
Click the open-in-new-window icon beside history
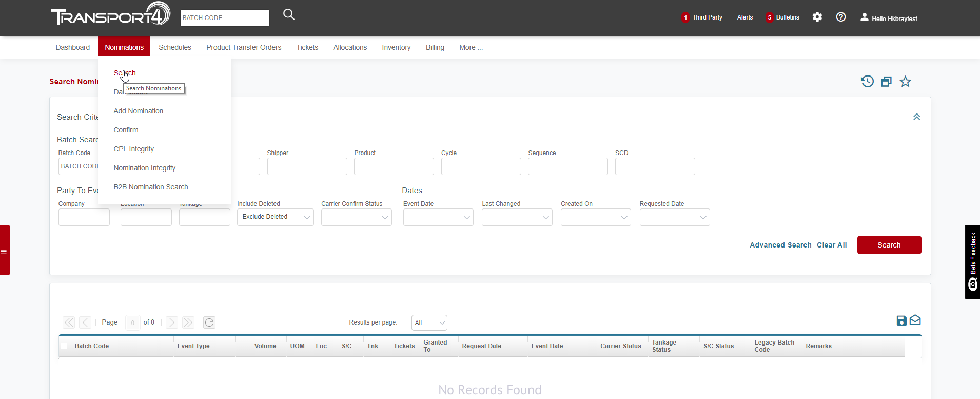point(886,82)
